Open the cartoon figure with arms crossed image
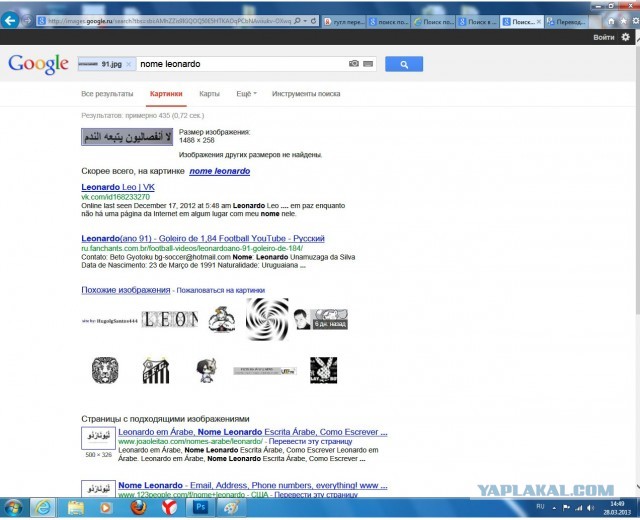This screenshot has height=520, width=640. pyautogui.click(x=222, y=320)
